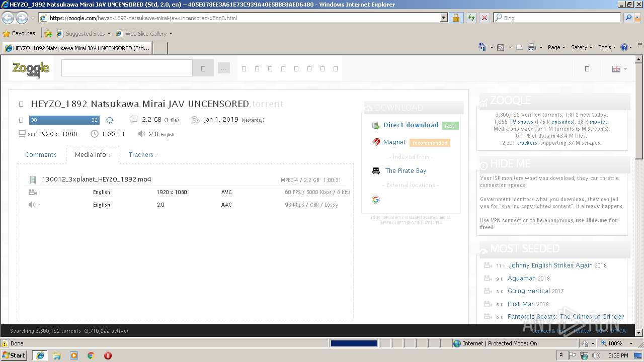Select the current browser page tab
The width and height of the screenshot is (644, 362).
pos(77,48)
